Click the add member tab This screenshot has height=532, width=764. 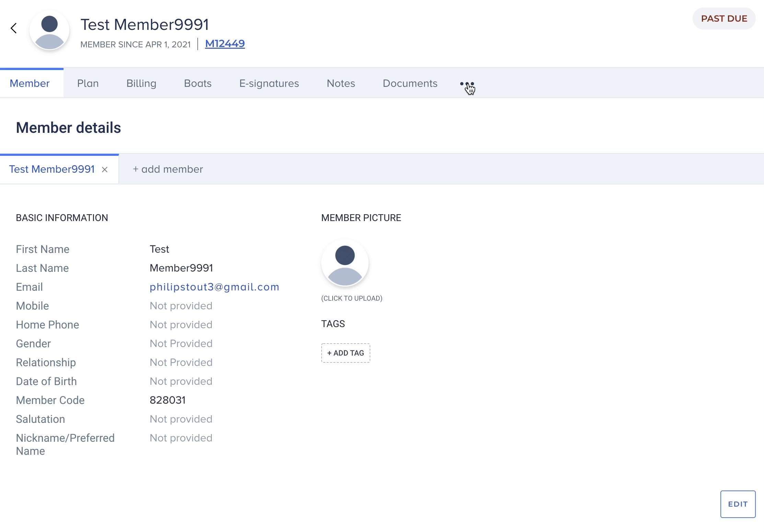[x=168, y=169]
